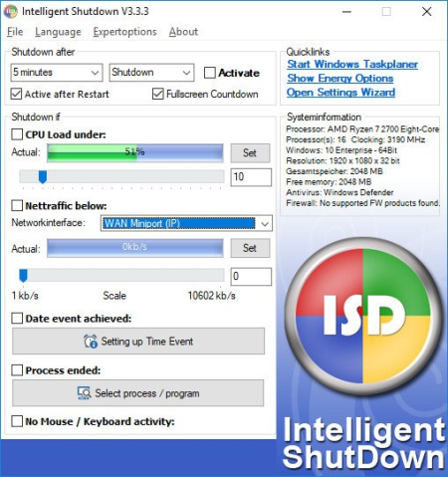Click Set button next to network traffic bar

[x=250, y=248]
